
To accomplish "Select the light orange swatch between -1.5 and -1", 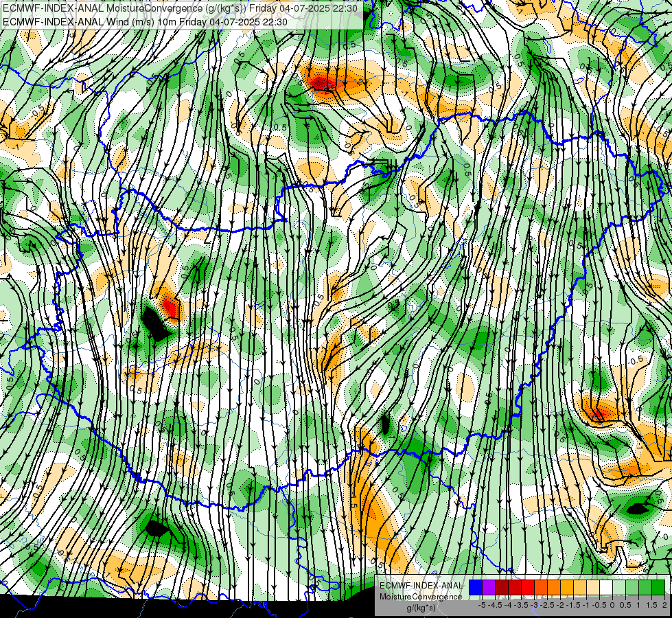I will [x=580, y=587].
